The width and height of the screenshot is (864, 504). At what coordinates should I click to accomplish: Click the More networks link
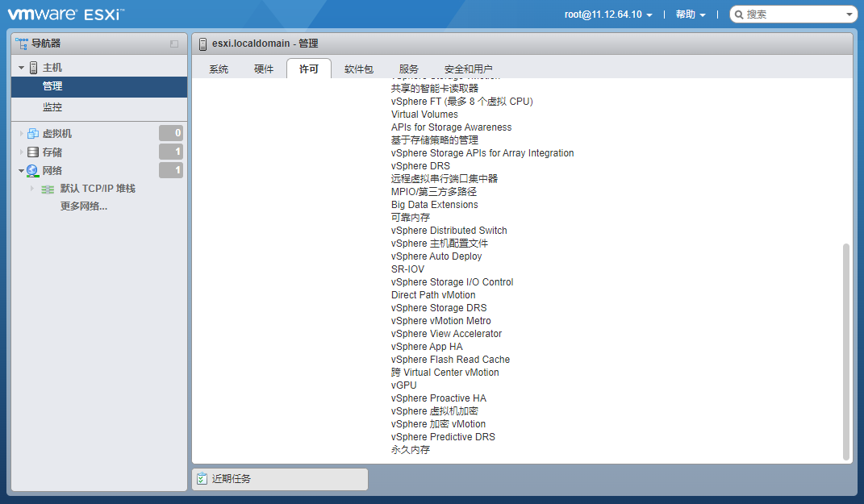click(84, 206)
